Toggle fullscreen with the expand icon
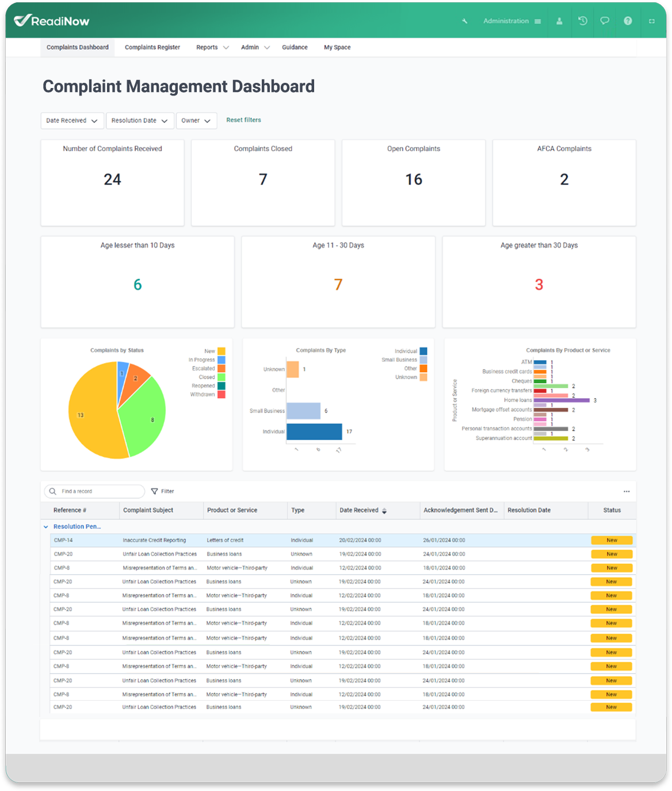Viewport: 672px width, 791px height. pyautogui.click(x=650, y=21)
